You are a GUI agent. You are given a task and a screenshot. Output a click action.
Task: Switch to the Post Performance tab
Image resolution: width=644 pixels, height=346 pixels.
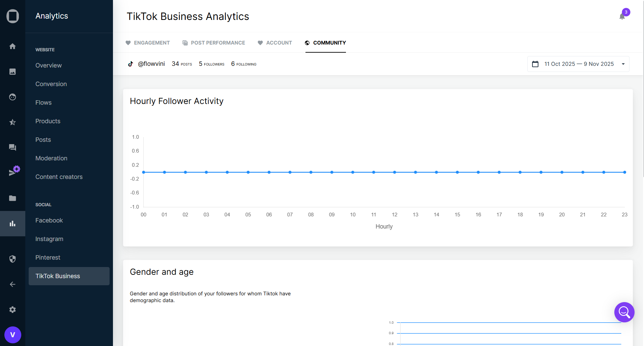tap(214, 43)
